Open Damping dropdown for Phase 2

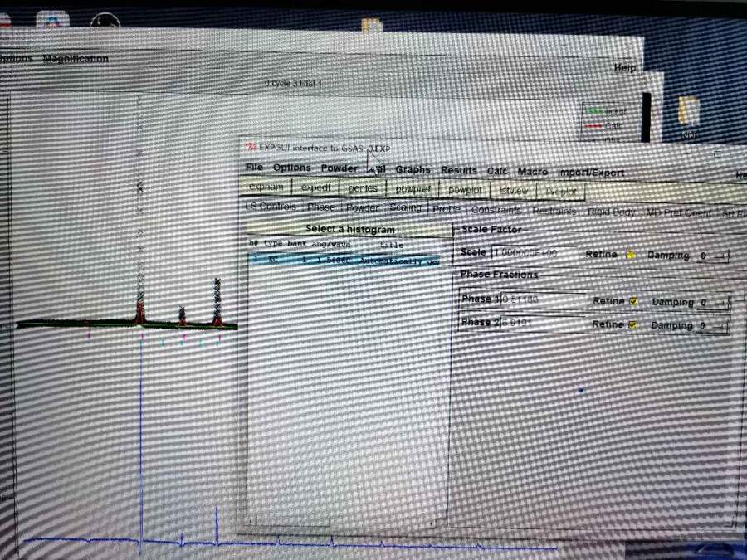tap(719, 326)
